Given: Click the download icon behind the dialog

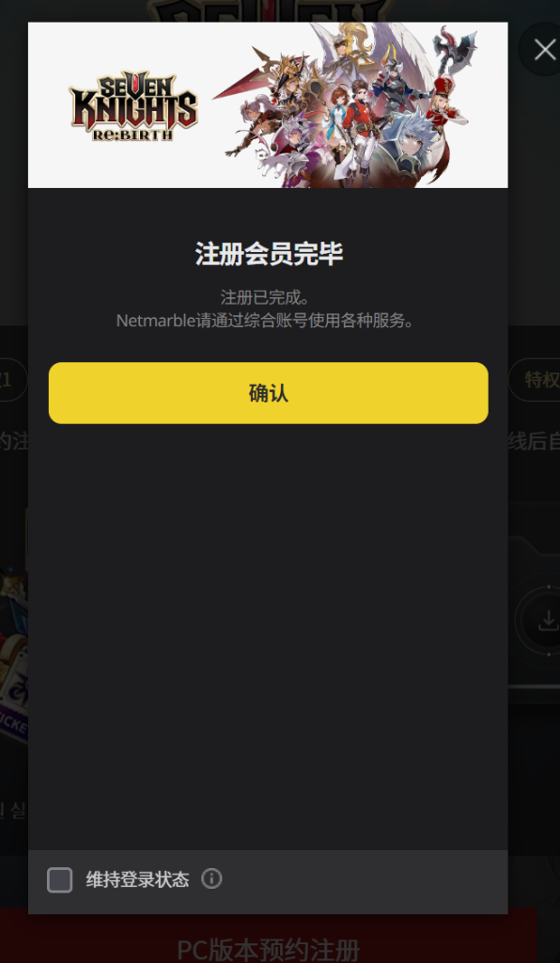Looking at the screenshot, I should [x=548, y=621].
